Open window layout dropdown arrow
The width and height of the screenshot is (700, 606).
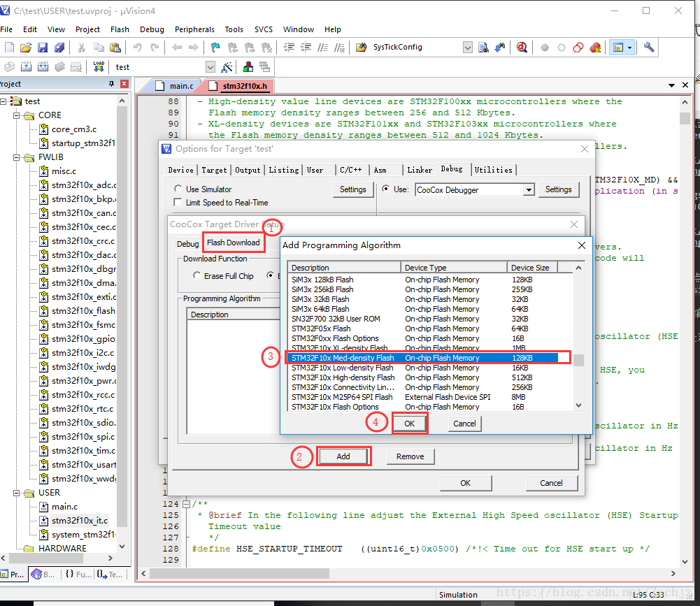[x=629, y=48]
